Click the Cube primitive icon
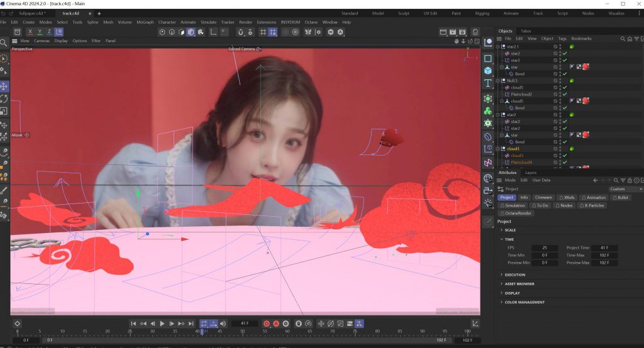Screen dimensions: 644x348 click(488, 71)
